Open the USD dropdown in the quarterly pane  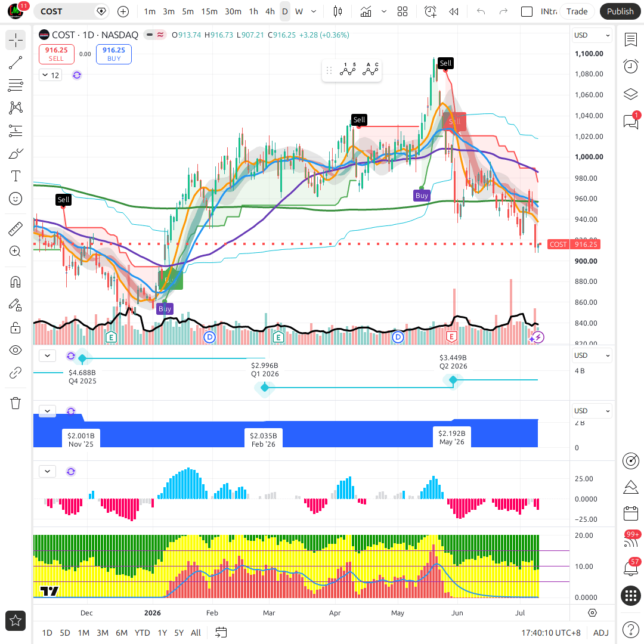click(x=592, y=355)
